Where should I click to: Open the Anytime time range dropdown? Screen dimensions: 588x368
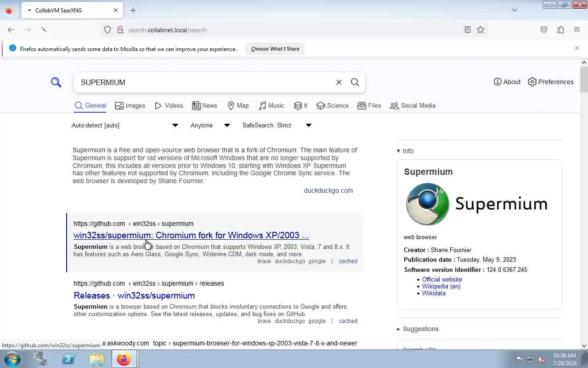210,125
